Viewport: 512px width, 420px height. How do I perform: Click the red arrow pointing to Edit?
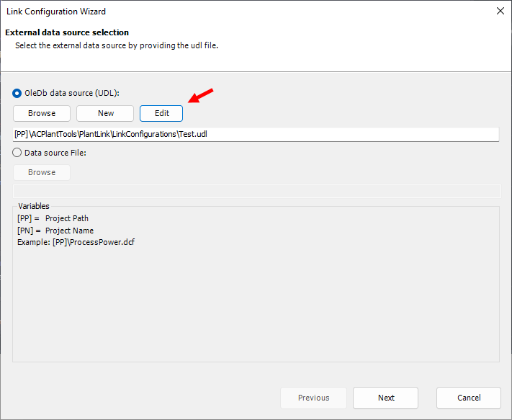[x=201, y=96]
